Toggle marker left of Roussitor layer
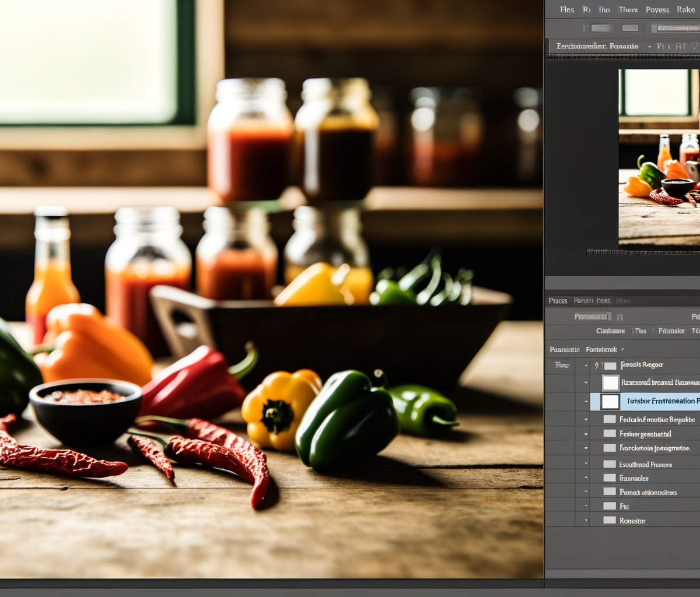Image resolution: width=700 pixels, height=597 pixels. [586, 520]
